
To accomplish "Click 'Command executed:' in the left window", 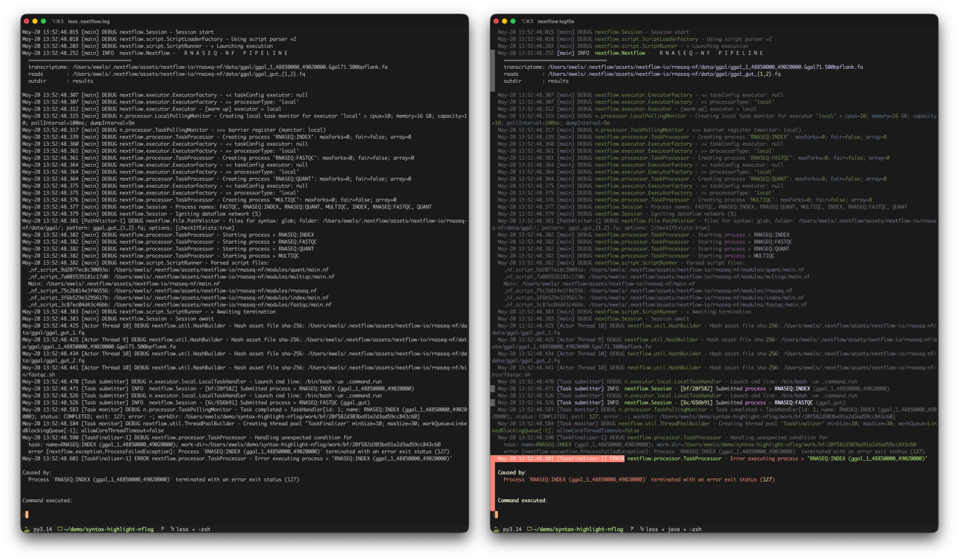I will [x=47, y=500].
